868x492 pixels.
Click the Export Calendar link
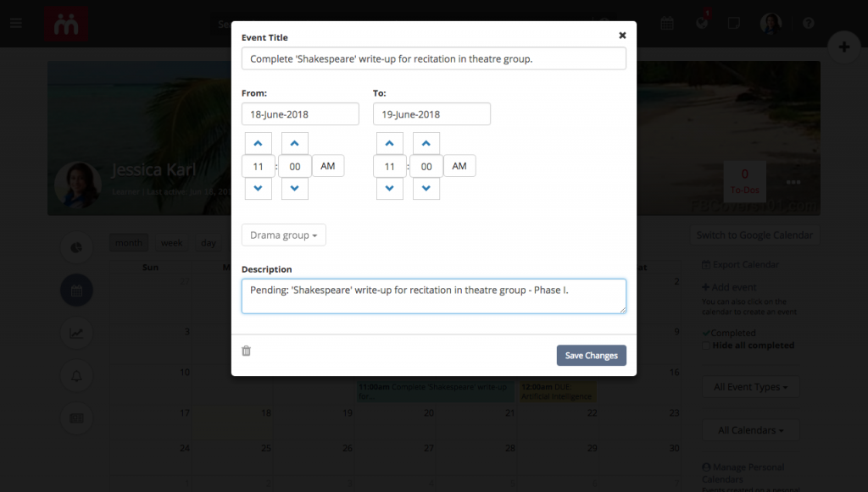pyautogui.click(x=741, y=265)
